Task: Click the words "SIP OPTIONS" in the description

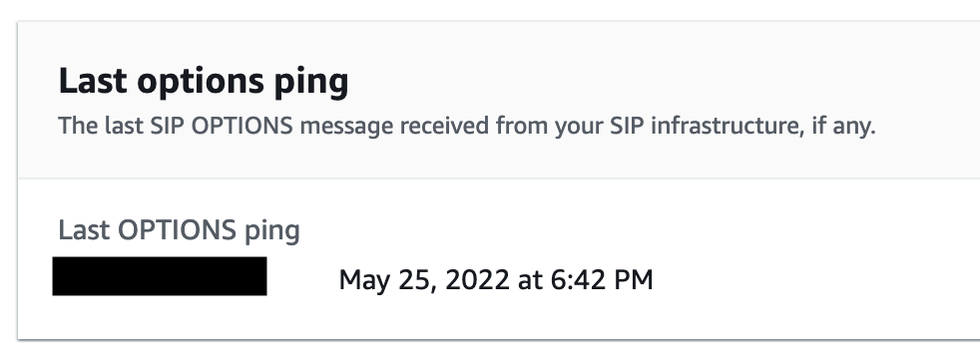Action: click(x=222, y=127)
